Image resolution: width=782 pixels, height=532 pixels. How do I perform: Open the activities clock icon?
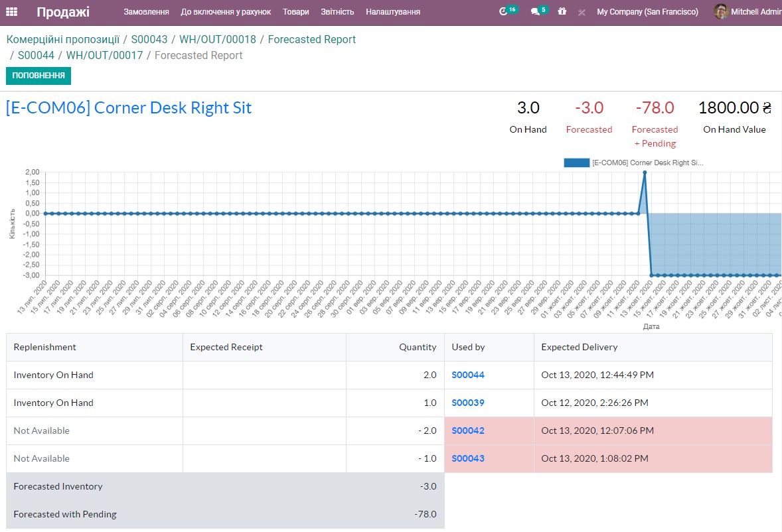click(x=504, y=12)
